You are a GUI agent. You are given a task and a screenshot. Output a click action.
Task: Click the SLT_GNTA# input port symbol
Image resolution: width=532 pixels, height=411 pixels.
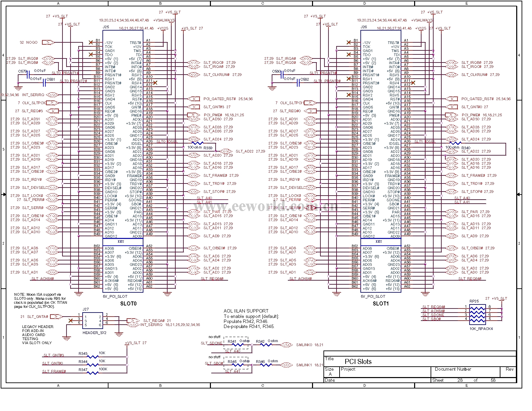tap(56, 317)
